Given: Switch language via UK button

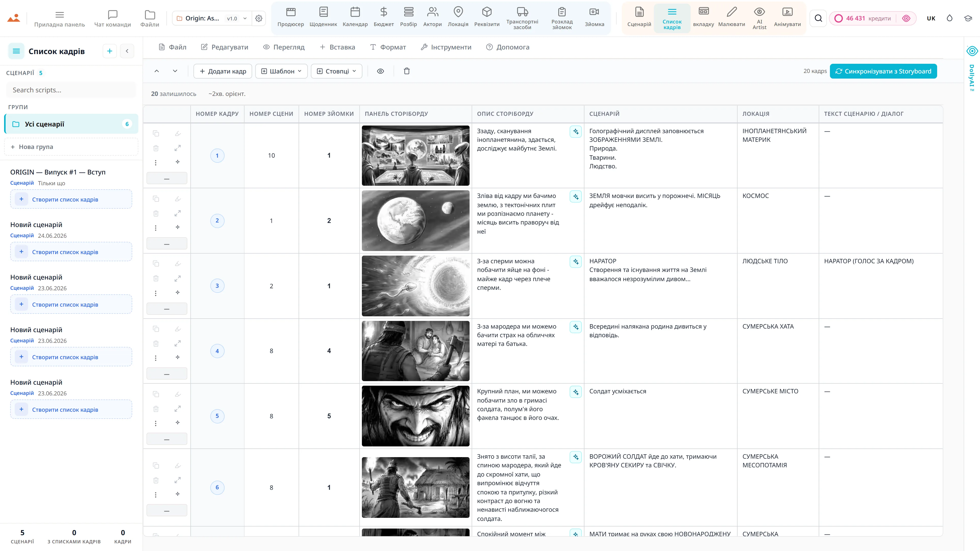Looking at the screenshot, I should pyautogui.click(x=931, y=18).
